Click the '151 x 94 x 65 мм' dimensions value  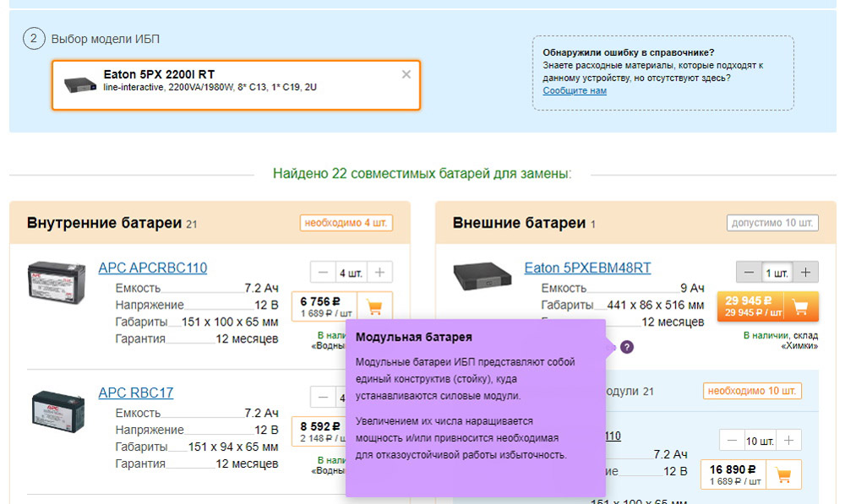233,447
